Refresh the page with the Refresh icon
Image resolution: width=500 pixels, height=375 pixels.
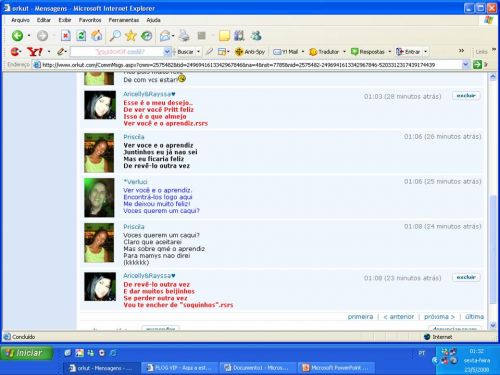[81, 35]
